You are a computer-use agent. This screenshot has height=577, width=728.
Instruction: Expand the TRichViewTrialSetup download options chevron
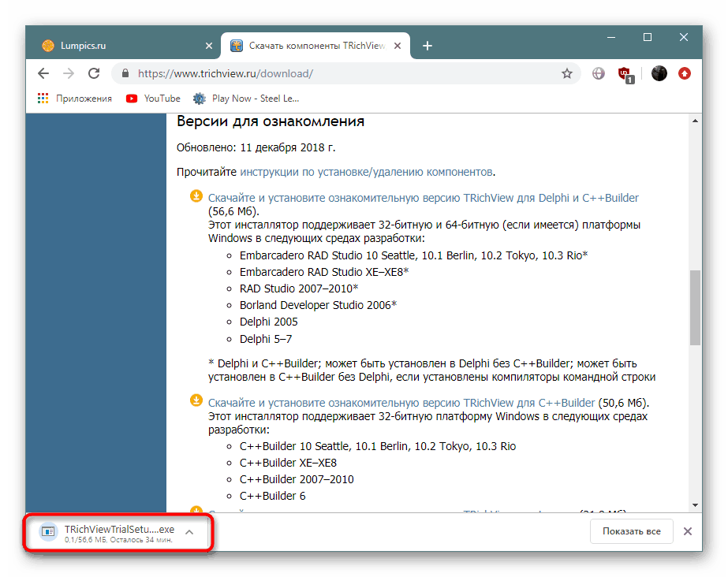[189, 532]
